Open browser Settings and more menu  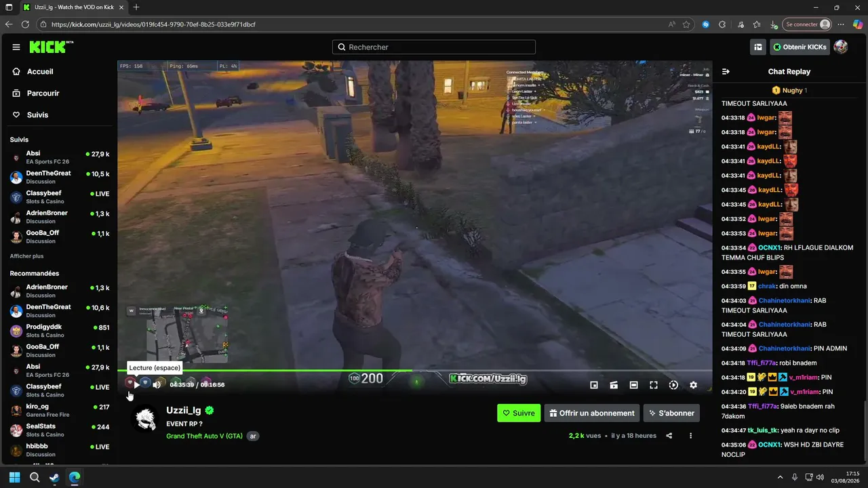pos(841,24)
